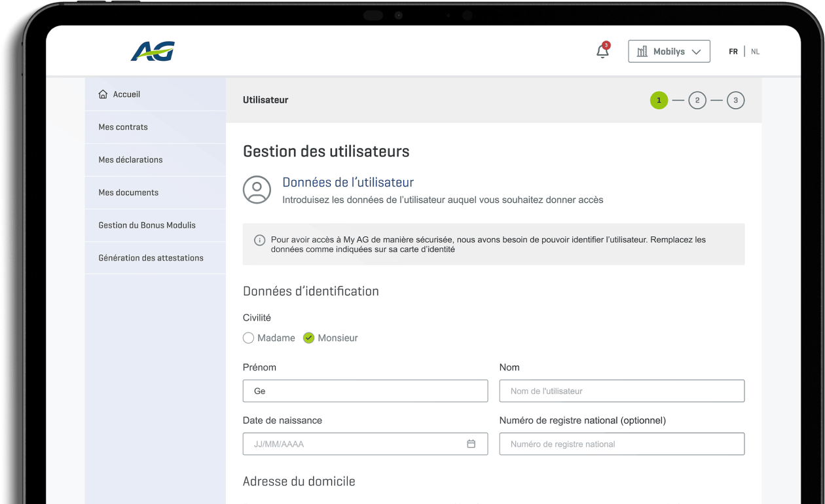Switch language to FR
825x504 pixels.
coord(733,52)
